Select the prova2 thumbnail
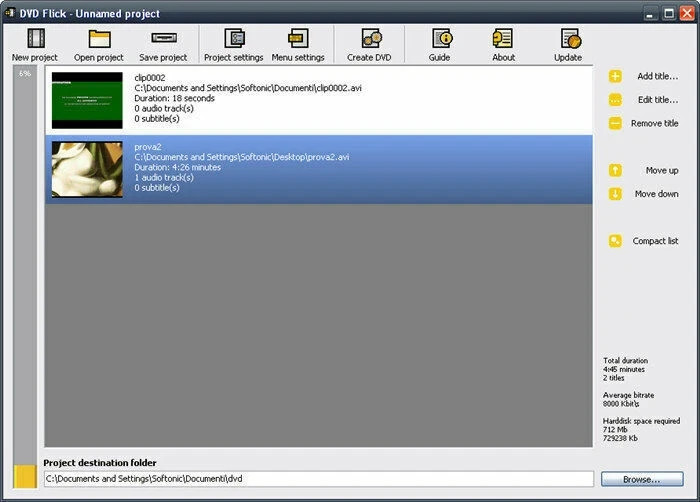 click(87, 170)
